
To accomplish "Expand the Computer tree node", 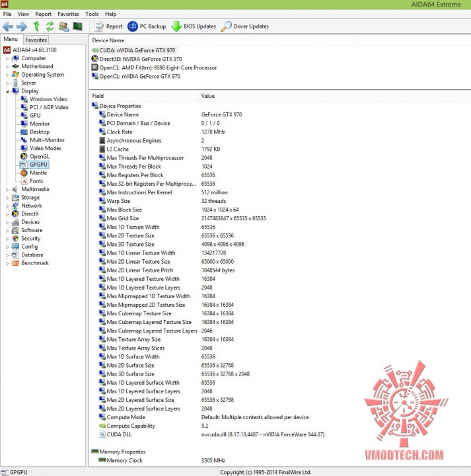I will (x=7, y=58).
